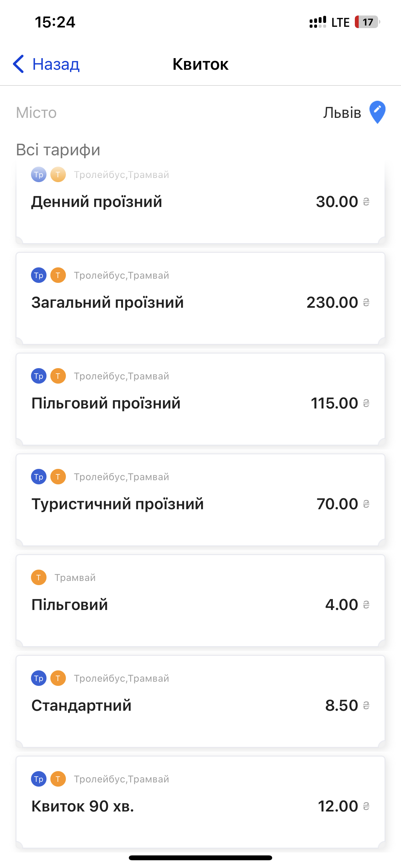This screenshot has height=868, width=401.
Task: Tap the blue location pin edit icon
Action: tap(377, 112)
